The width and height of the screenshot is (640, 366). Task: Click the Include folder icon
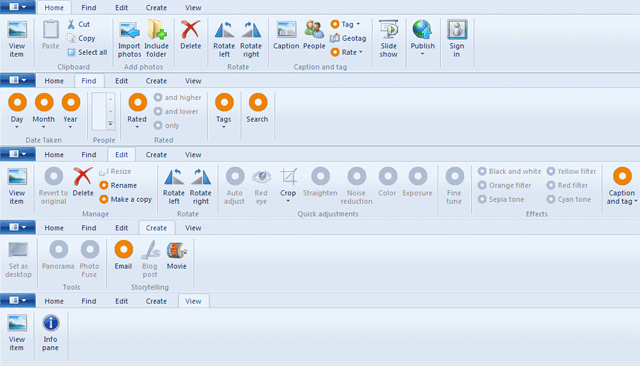[x=157, y=30]
